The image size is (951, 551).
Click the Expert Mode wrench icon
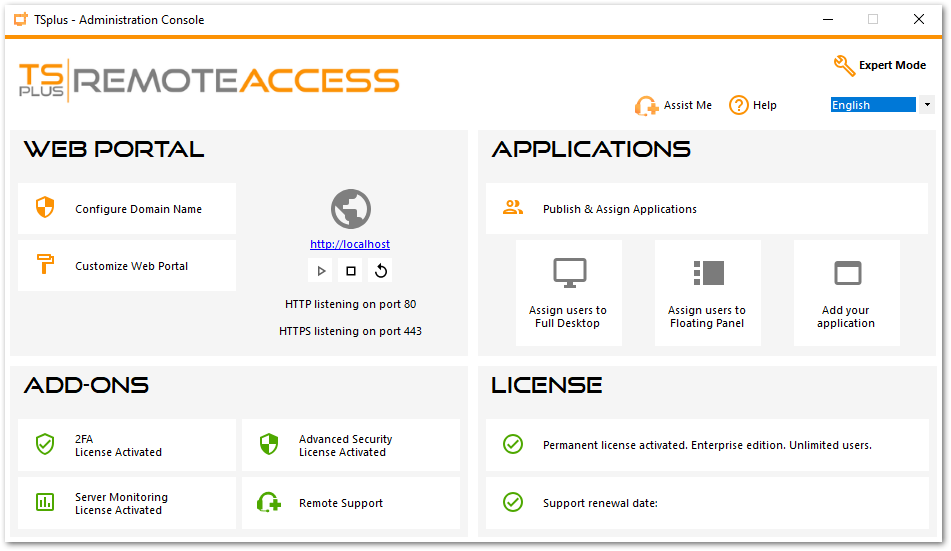(845, 66)
